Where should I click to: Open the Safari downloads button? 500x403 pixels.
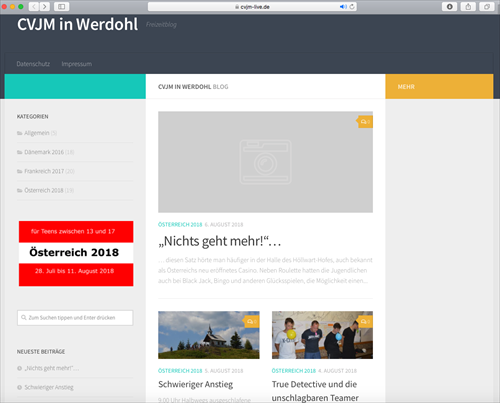point(449,6)
